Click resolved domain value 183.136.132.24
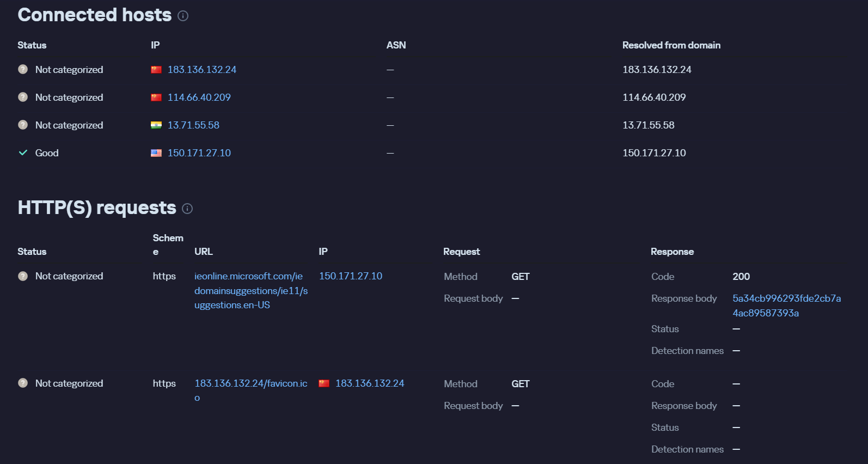The width and height of the screenshot is (868, 464). pyautogui.click(x=657, y=70)
